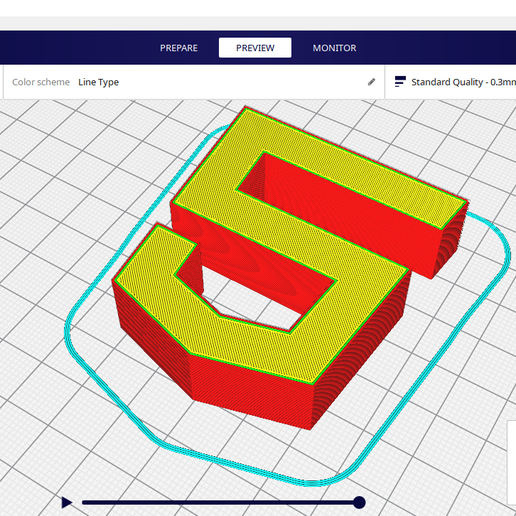Open the Standard Quality 0.3mm print settings

(451, 82)
